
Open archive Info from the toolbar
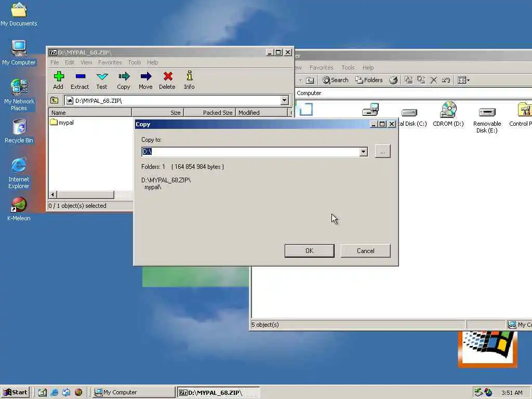coord(189,81)
